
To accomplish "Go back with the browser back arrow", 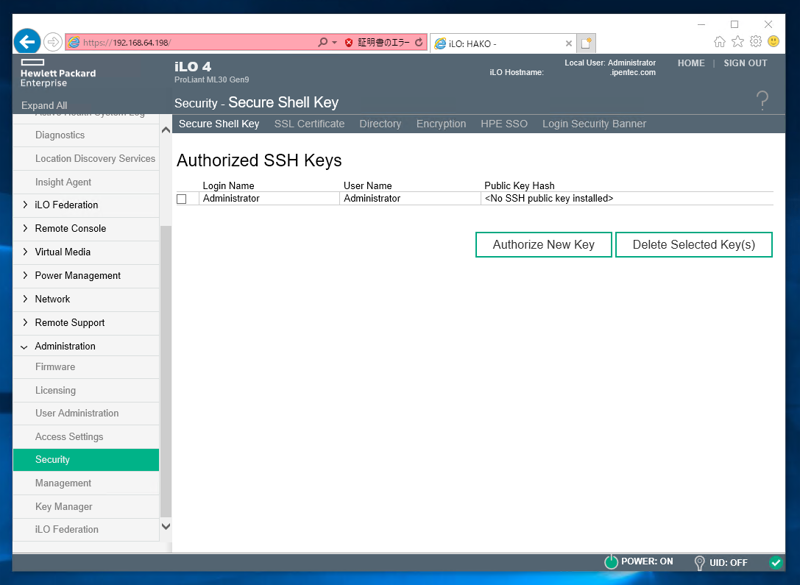I will 27,41.
